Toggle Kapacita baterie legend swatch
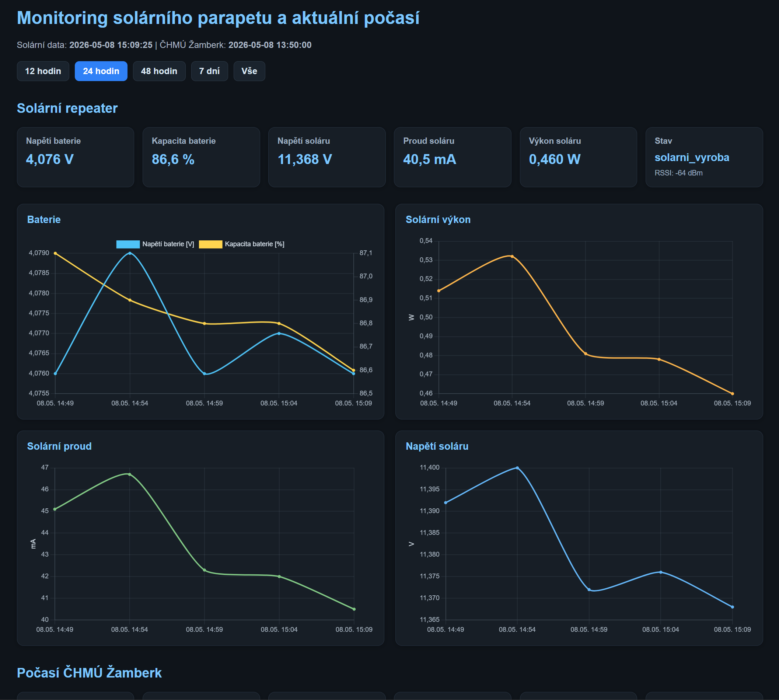 coord(211,244)
